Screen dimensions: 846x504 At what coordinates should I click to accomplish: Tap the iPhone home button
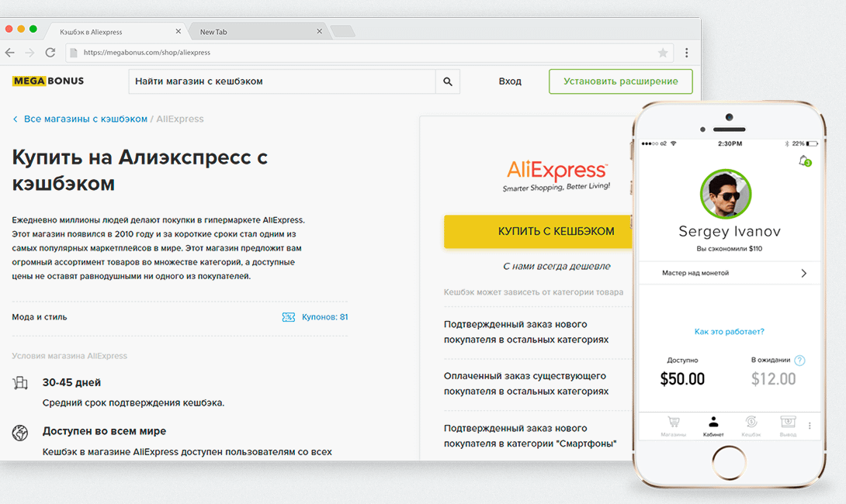730,463
